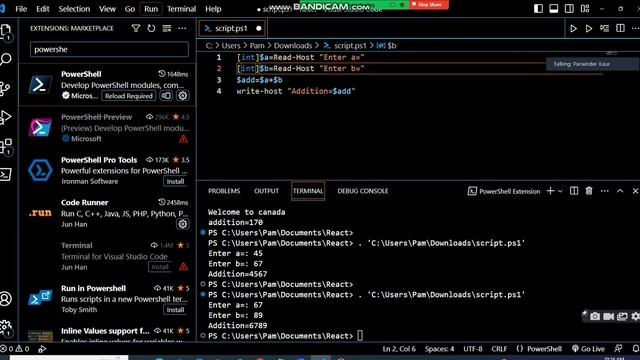Screen dimensions: 640x360
Task: Run selection with second play icon
Action: [x=589, y=29]
